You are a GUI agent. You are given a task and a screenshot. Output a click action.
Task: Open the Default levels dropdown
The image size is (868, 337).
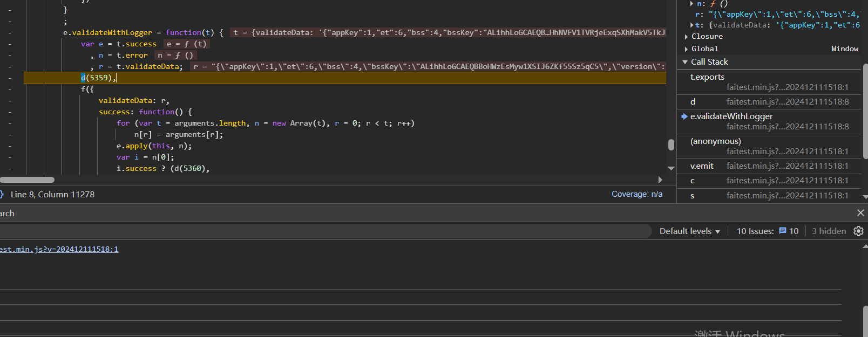(690, 231)
